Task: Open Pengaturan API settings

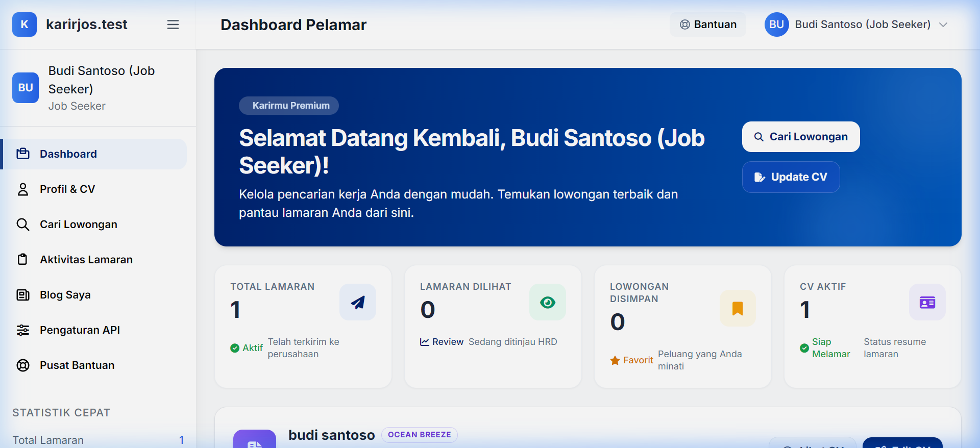Action: click(x=95, y=330)
